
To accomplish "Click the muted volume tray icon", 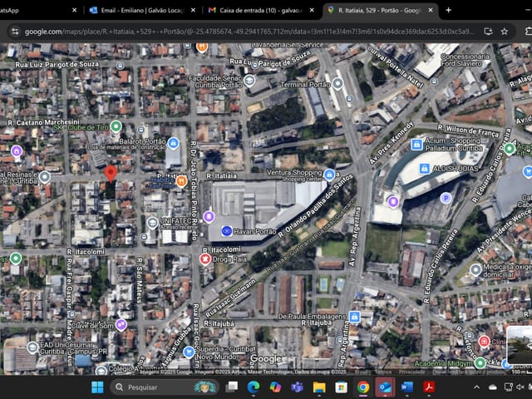I will point(520,387).
